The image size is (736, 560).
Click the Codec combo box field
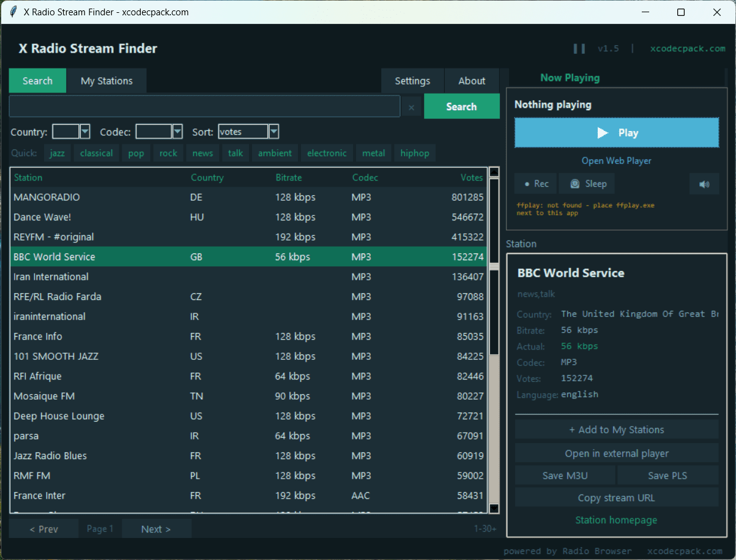pyautogui.click(x=154, y=132)
